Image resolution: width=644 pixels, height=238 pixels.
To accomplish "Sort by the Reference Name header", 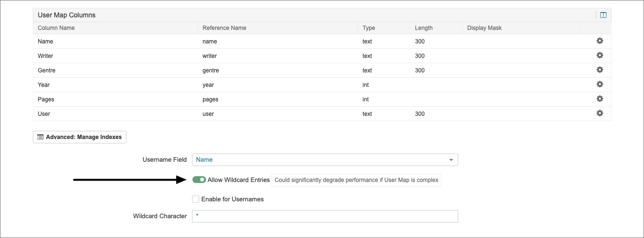I will [224, 28].
